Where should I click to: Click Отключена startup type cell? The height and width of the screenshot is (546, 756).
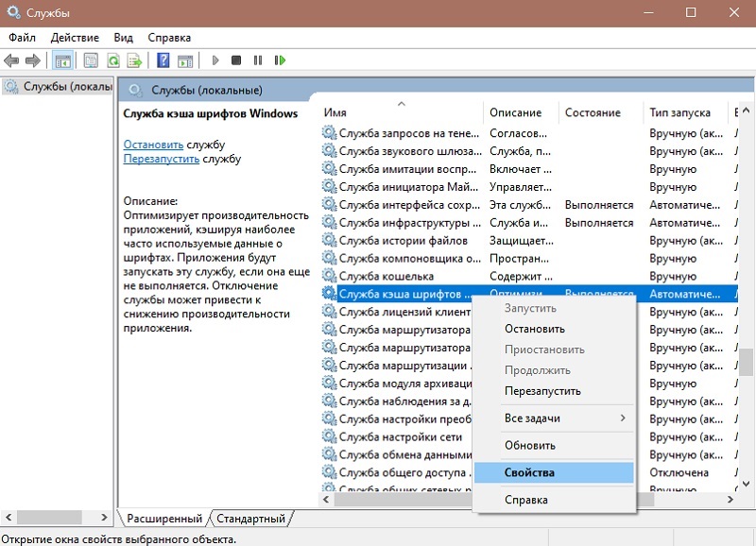tap(679, 472)
